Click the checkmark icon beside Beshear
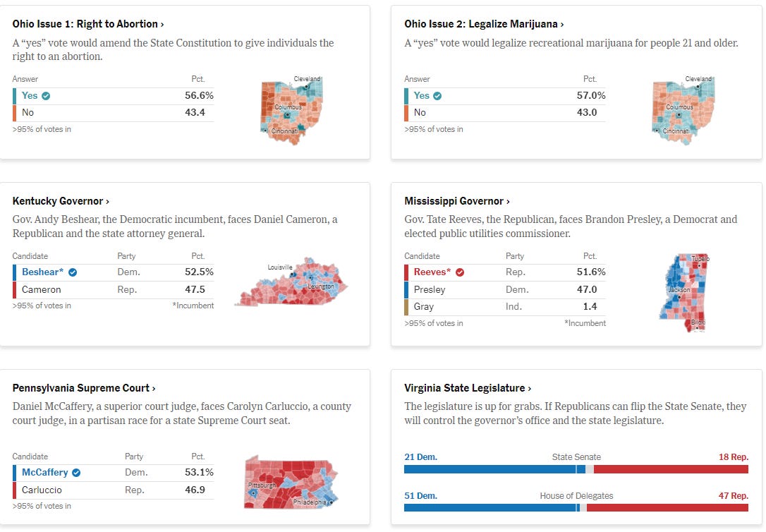 tap(73, 272)
